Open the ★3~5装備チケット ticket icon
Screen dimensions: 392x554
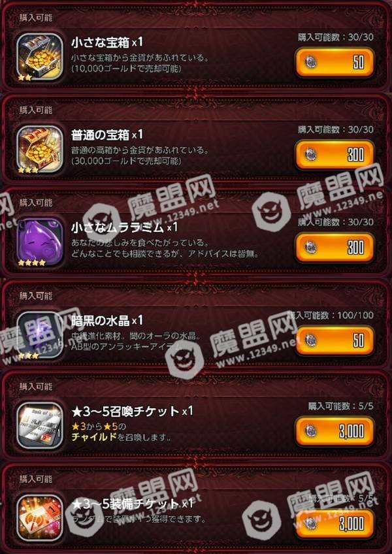[40, 517]
